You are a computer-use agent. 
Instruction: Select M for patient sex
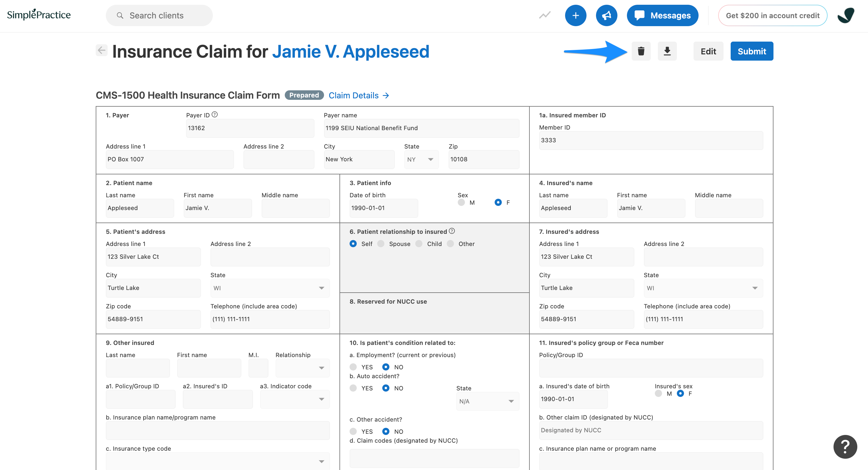(461, 202)
